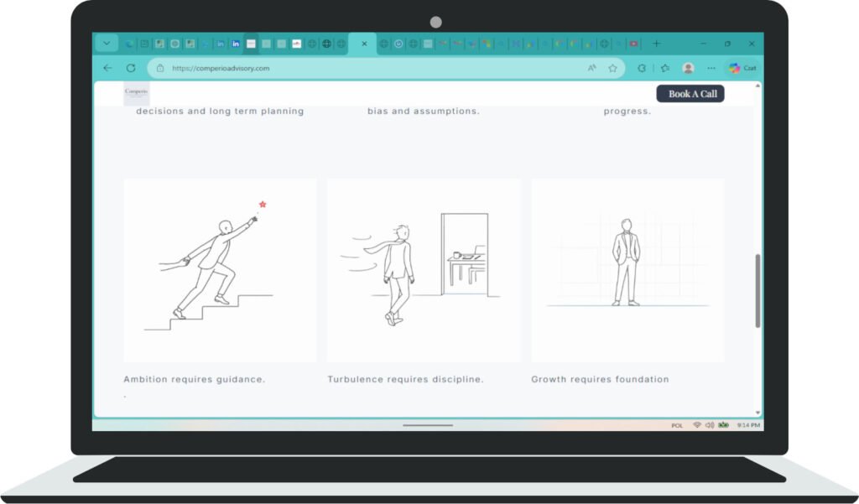This screenshot has height=504, width=859.
Task: Click the Read Aloud icon in address bar
Action: coord(591,68)
